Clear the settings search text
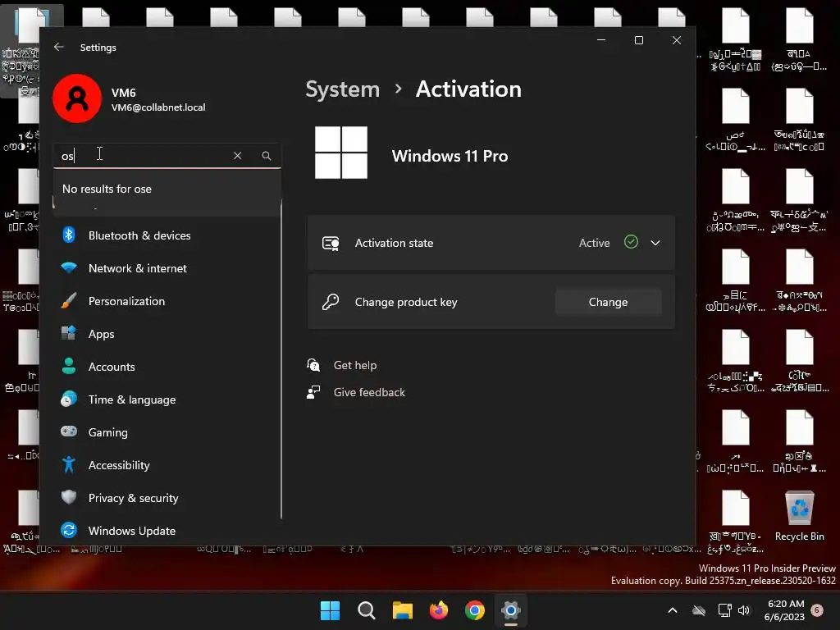Screen dimensions: 840x630 [x=237, y=155]
